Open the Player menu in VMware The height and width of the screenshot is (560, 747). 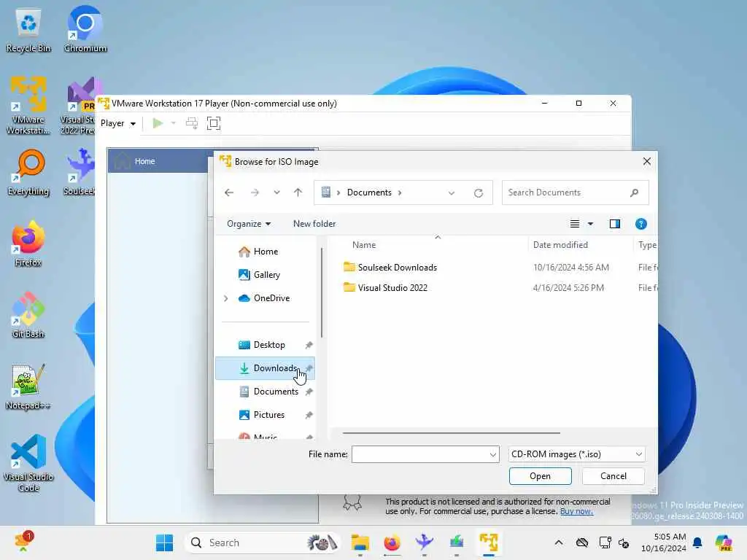117,123
